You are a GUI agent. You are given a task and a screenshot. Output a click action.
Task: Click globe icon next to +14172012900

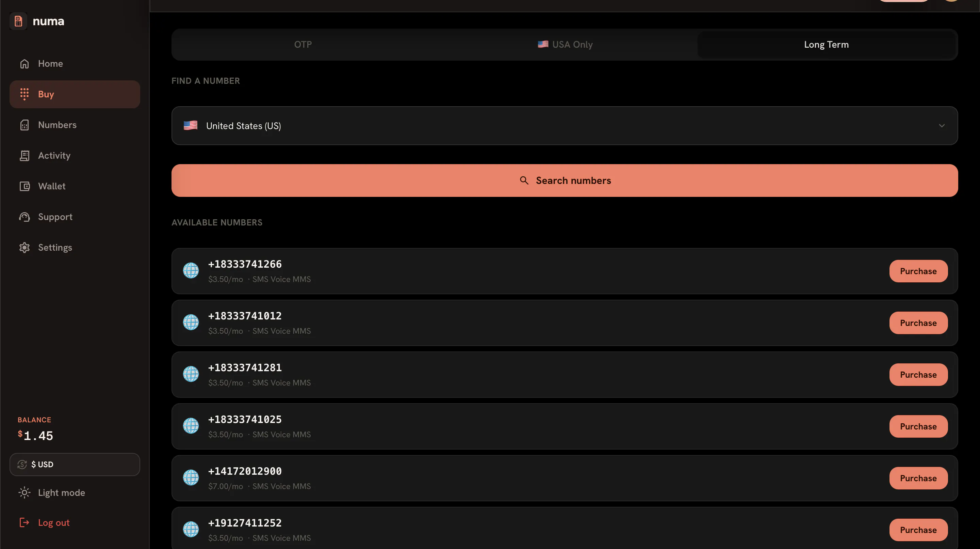click(x=191, y=478)
